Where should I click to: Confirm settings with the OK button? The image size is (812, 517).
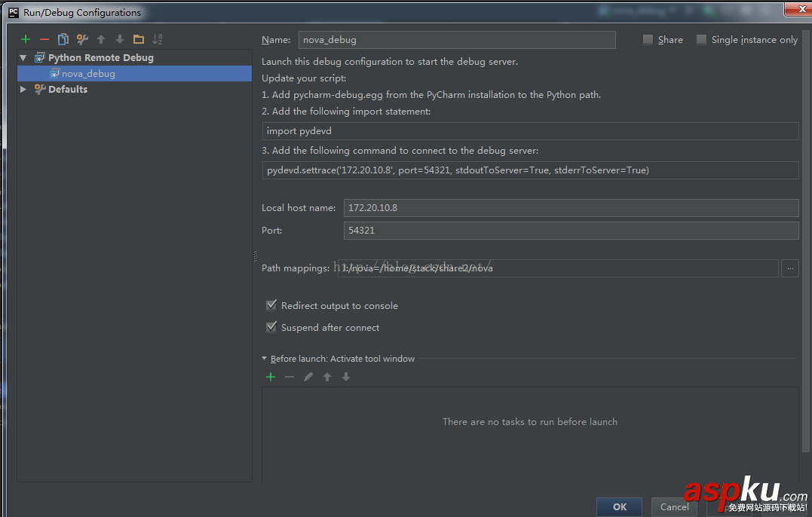click(x=619, y=506)
